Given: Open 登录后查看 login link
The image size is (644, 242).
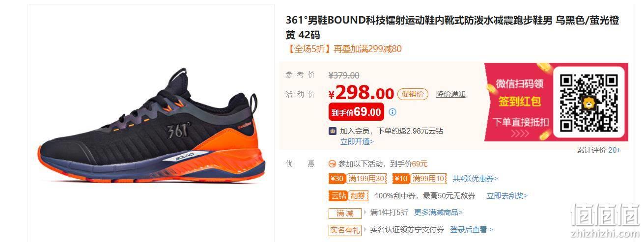Looking at the screenshot, I should pos(472,229).
